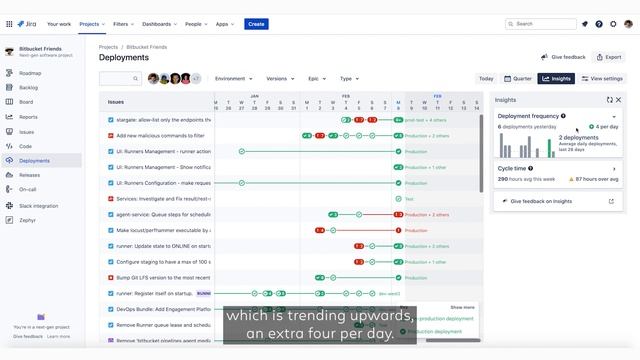Expand the Environment filter dropdown

(233, 78)
